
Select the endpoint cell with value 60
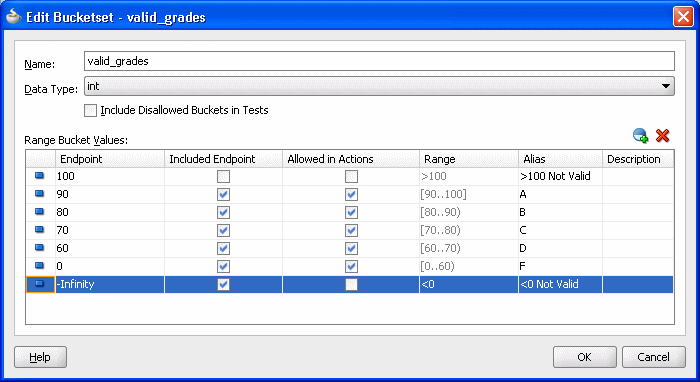110,248
